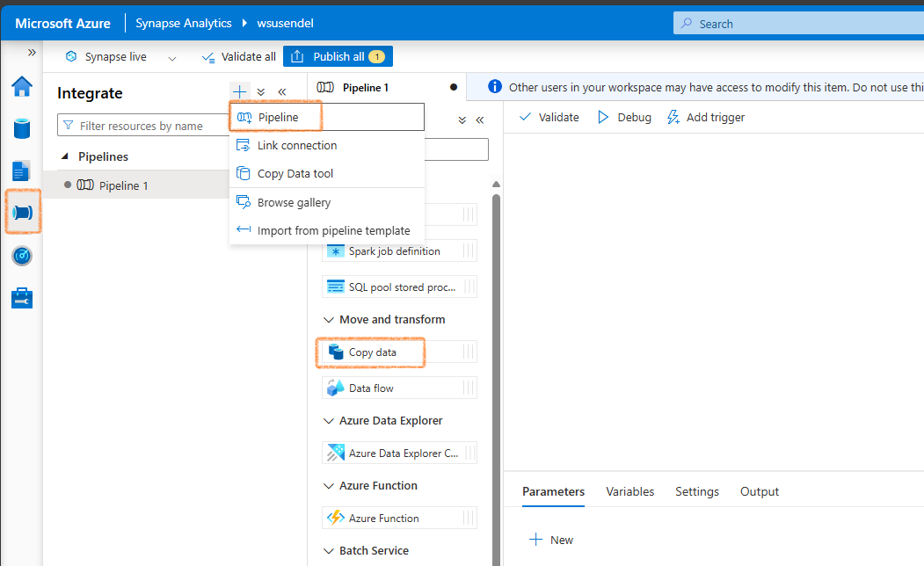This screenshot has width=924, height=566.
Task: Collapse the Azure Function section
Action: (x=328, y=485)
